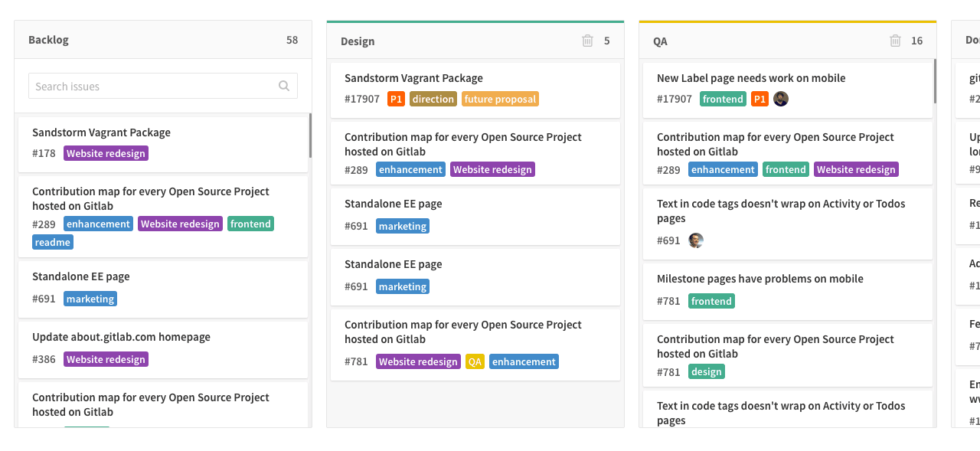Click assignee avatar on QA issue #691
Screen dimensions: 980x451
(x=695, y=240)
